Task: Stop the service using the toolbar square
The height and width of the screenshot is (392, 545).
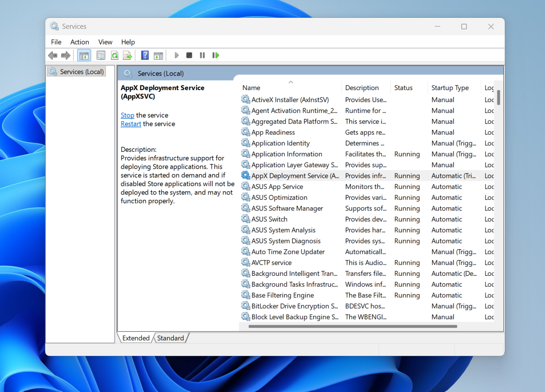Action: tap(189, 55)
